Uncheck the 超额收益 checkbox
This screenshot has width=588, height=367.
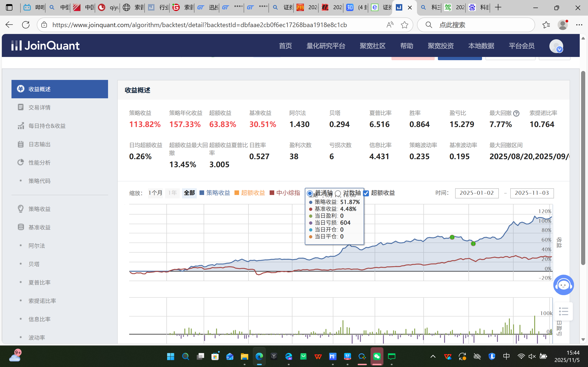366,193
